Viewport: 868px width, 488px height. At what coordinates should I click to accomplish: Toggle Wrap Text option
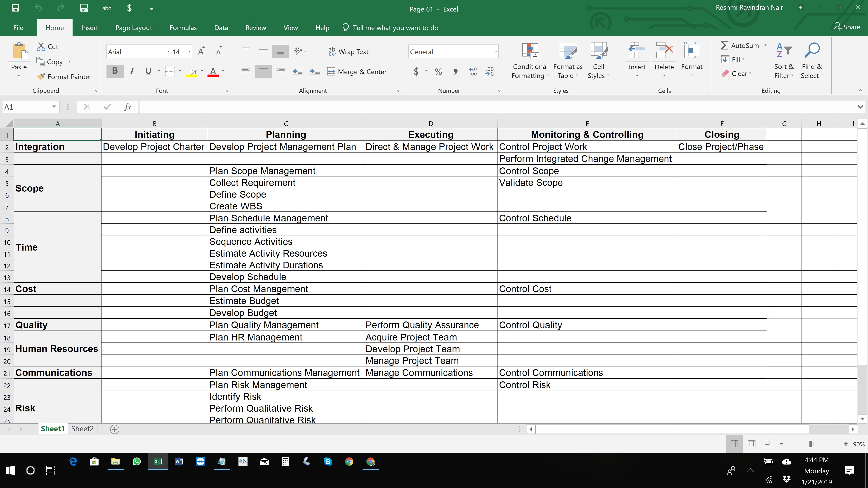click(348, 52)
